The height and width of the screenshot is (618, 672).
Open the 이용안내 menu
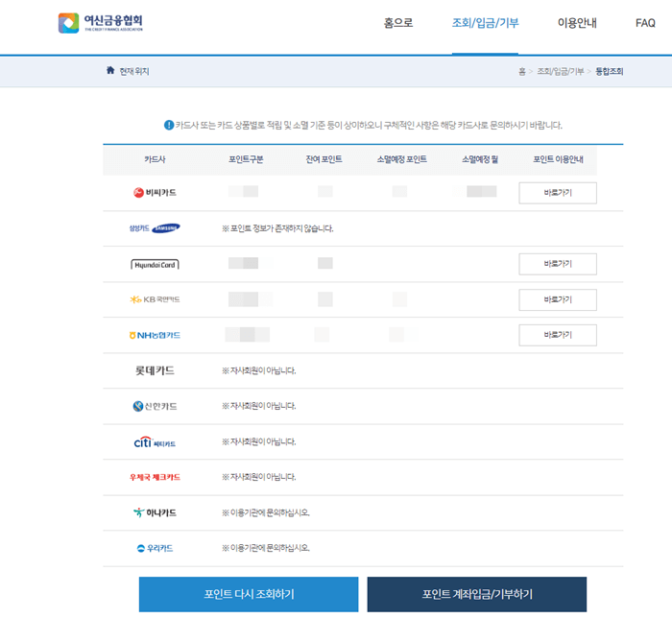577,23
